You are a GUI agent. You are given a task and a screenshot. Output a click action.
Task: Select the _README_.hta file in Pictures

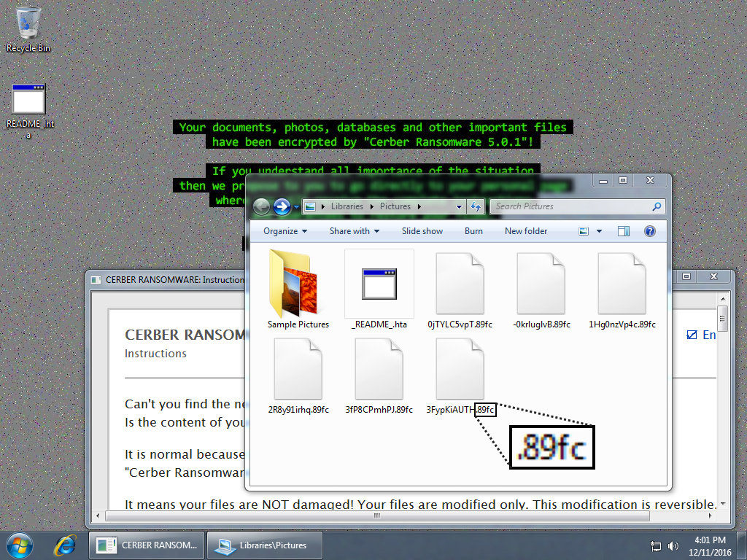[379, 289]
